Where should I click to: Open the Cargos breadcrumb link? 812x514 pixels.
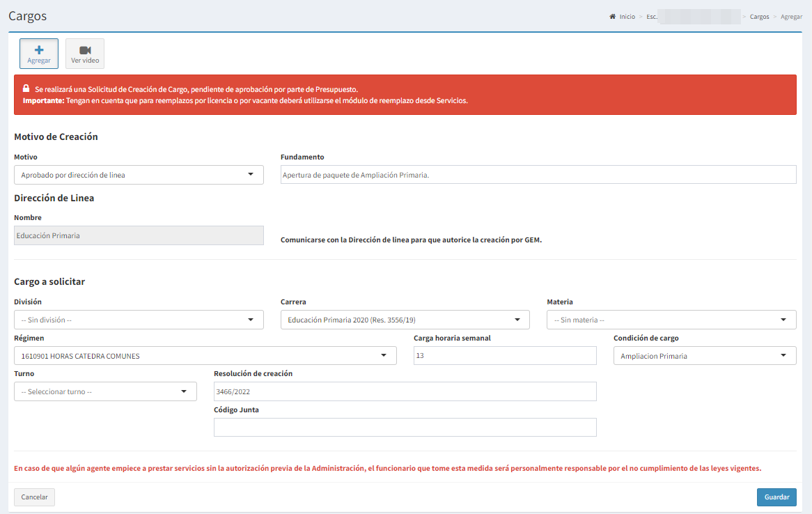pos(759,17)
